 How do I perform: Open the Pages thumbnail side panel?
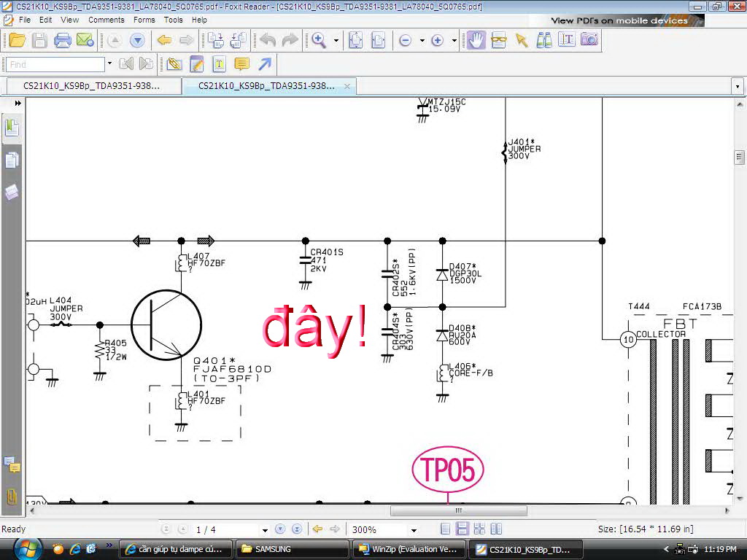pyautogui.click(x=12, y=160)
